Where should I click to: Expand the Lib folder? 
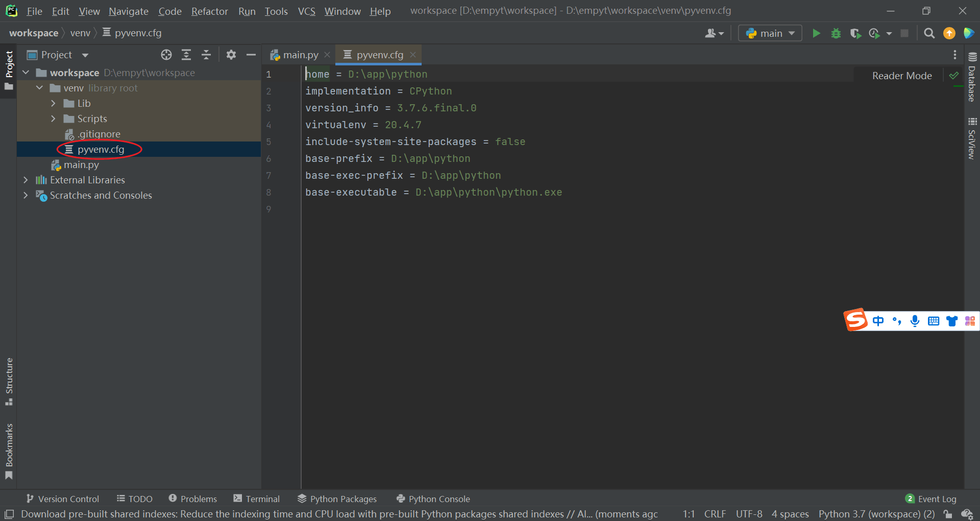53,103
